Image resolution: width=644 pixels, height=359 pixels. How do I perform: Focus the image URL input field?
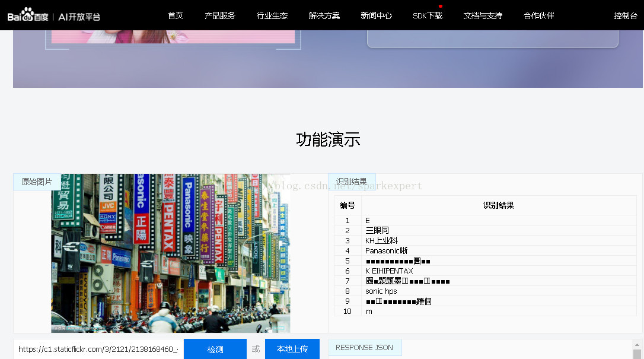click(x=98, y=349)
